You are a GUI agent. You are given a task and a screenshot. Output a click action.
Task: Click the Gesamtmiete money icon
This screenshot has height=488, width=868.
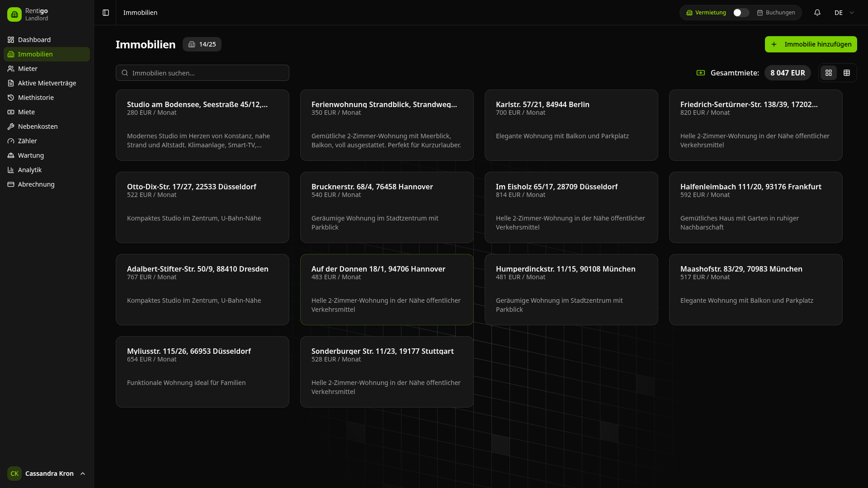point(701,73)
